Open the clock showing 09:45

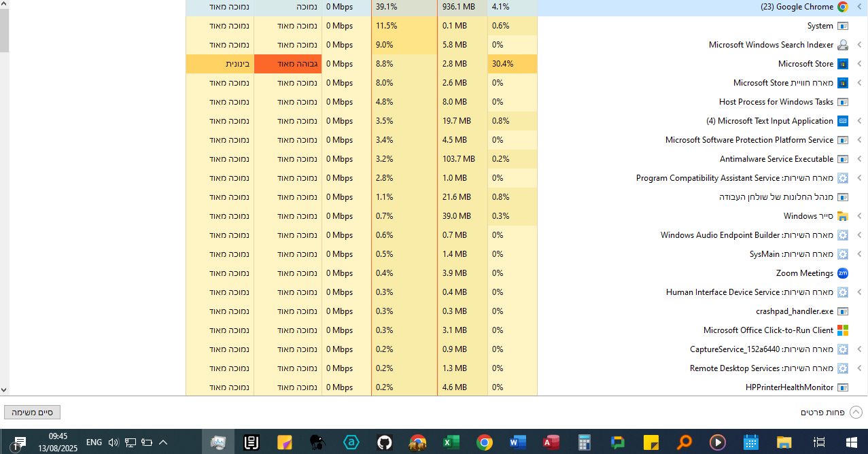click(x=58, y=442)
